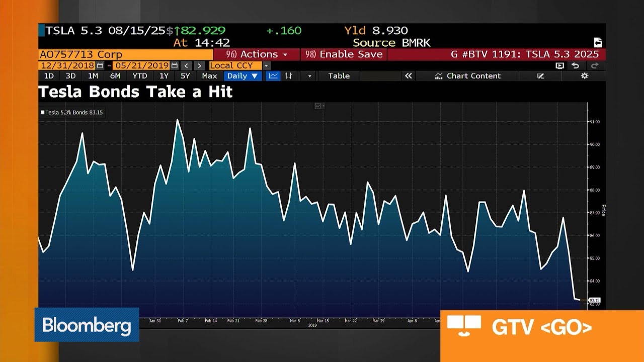The image size is (644, 362).
Task: Open the chart annotation edit tool
Action: (x=541, y=76)
